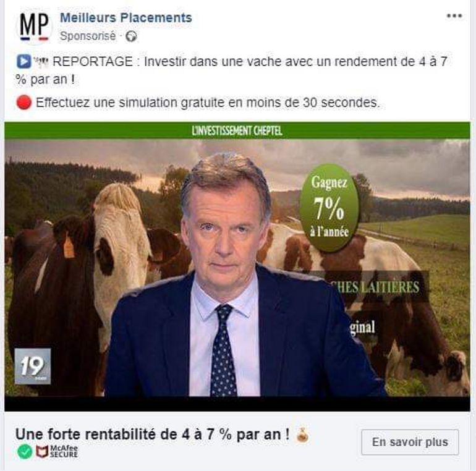Click the McAfee Secure logo
The height and width of the screenshot is (471, 476).
[x=57, y=452]
